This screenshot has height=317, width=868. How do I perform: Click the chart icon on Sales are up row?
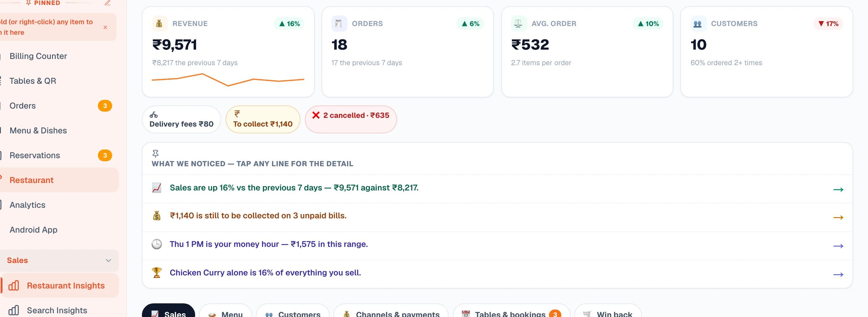tap(157, 188)
